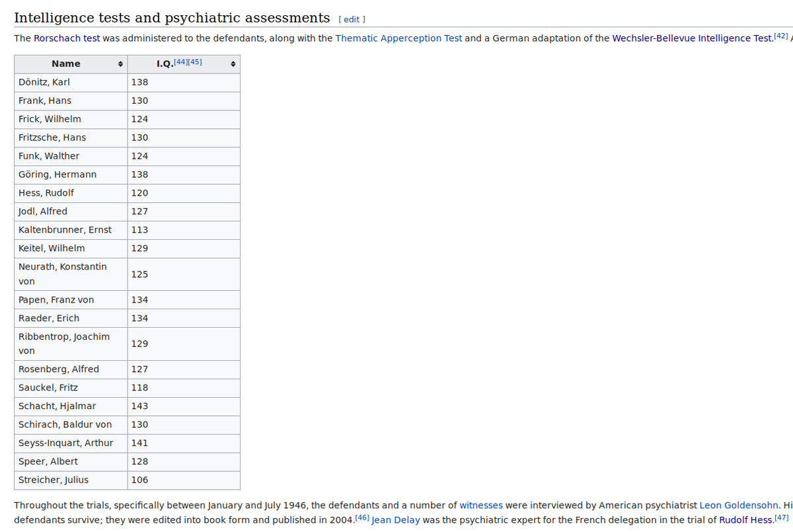This screenshot has width=793, height=532.
Task: Select the Dönitz, Karl name cell
Action: pos(71,83)
